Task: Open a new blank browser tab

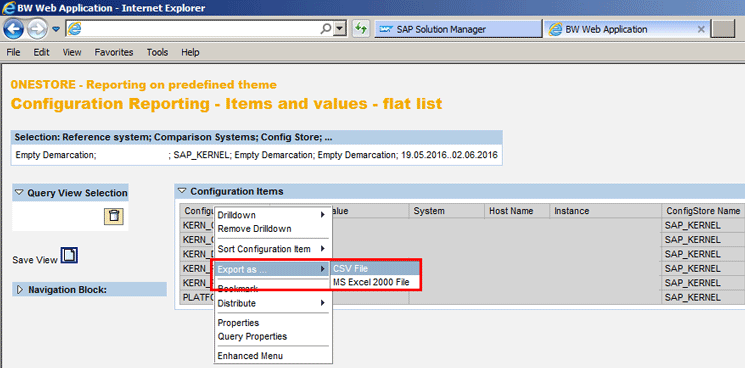Action: [x=724, y=29]
